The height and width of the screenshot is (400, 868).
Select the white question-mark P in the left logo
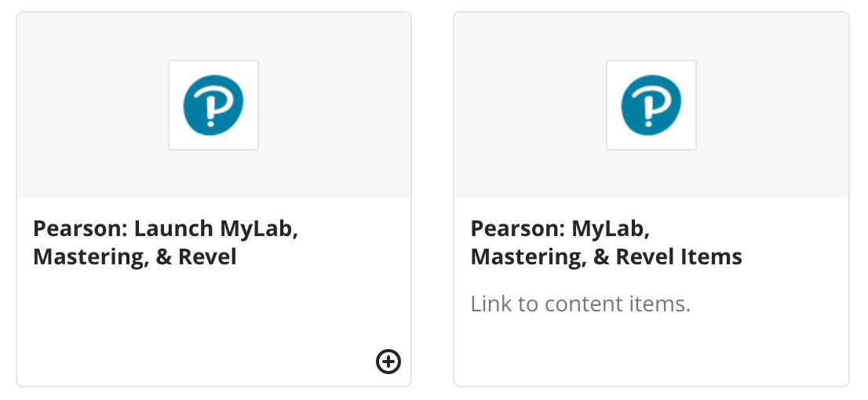point(212,107)
